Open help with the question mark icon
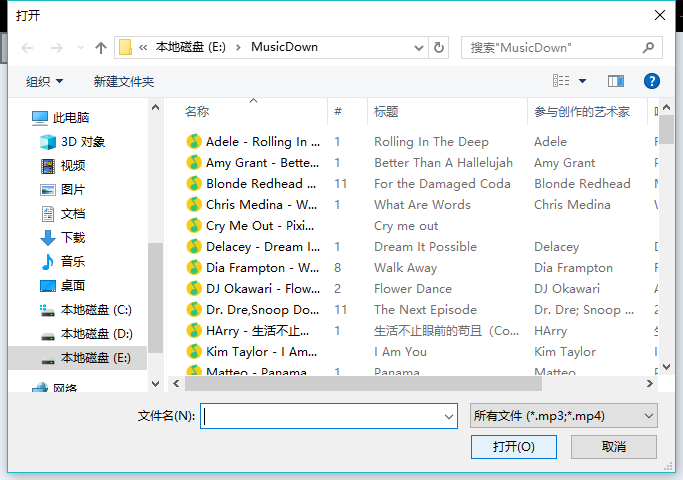This screenshot has height=480, width=683. coord(652,81)
